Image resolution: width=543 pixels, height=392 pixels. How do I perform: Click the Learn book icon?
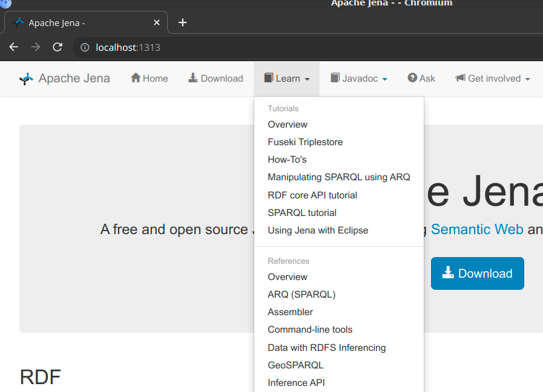coord(268,78)
